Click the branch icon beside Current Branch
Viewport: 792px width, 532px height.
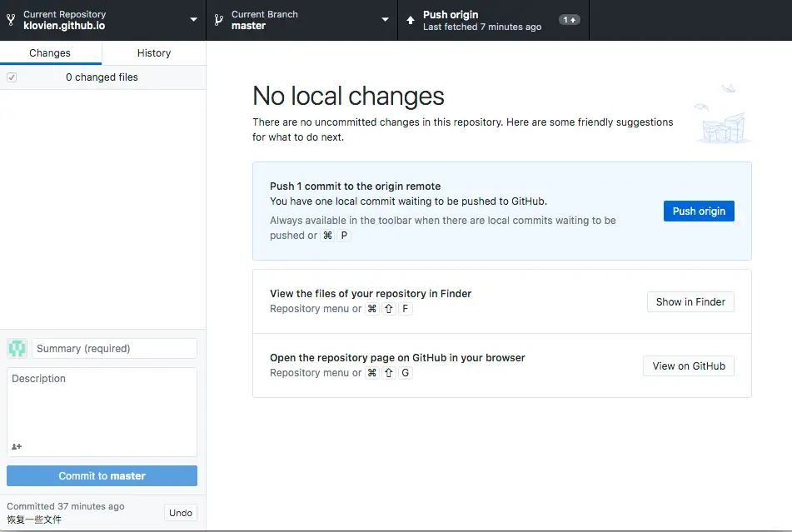(x=218, y=20)
